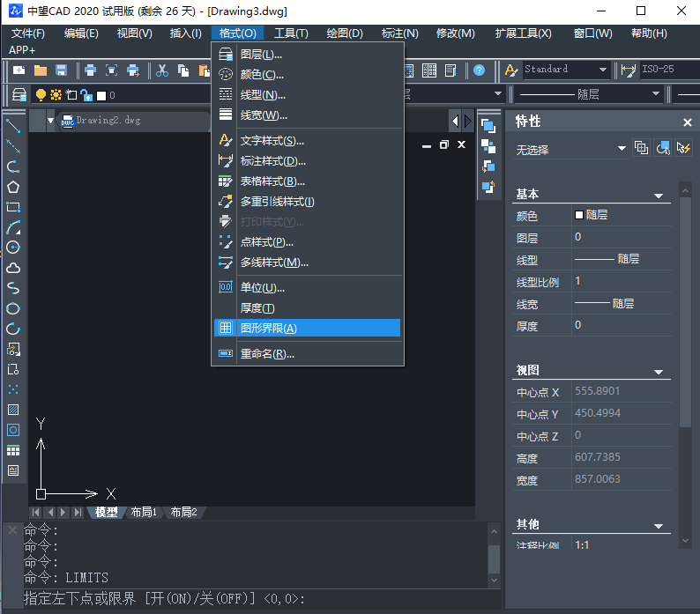Viewport: 700px width, 614px height.
Task: Click the Save file icon
Action: (x=62, y=70)
